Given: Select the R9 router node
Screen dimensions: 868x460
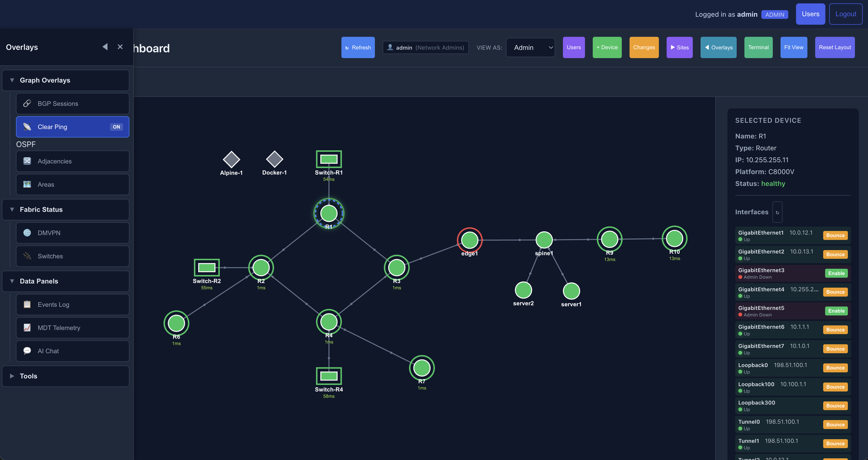Looking at the screenshot, I should [609, 239].
